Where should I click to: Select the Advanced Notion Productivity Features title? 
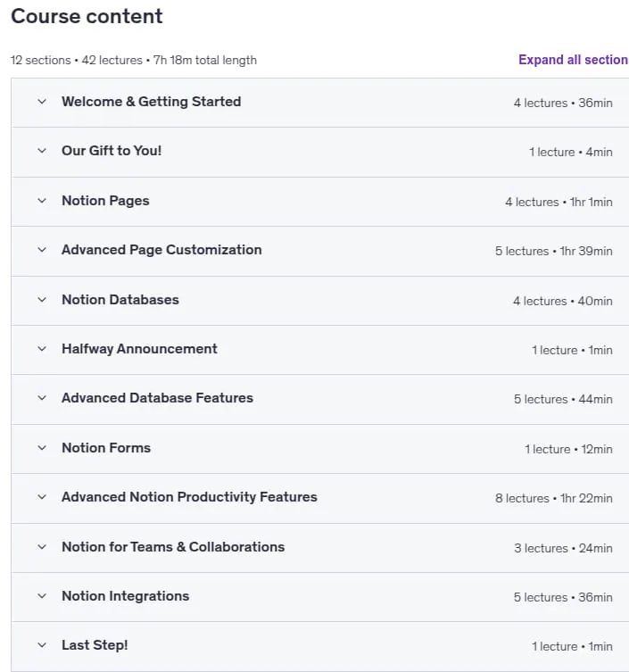click(x=189, y=497)
